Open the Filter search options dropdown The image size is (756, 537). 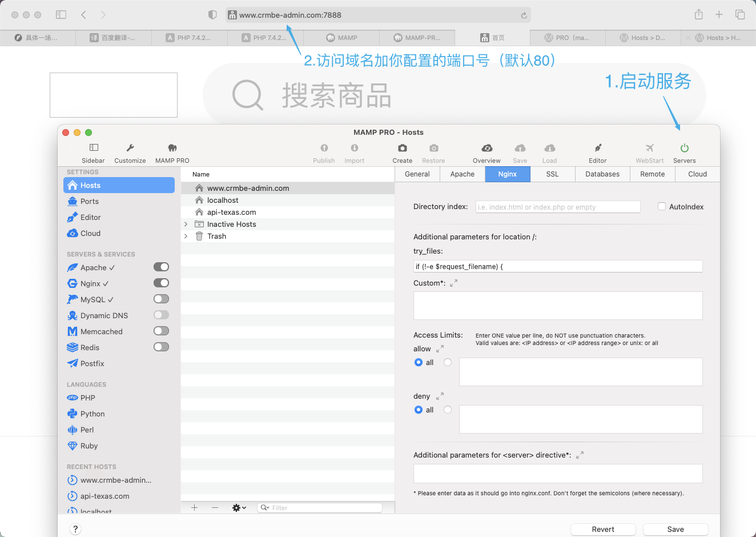click(265, 507)
